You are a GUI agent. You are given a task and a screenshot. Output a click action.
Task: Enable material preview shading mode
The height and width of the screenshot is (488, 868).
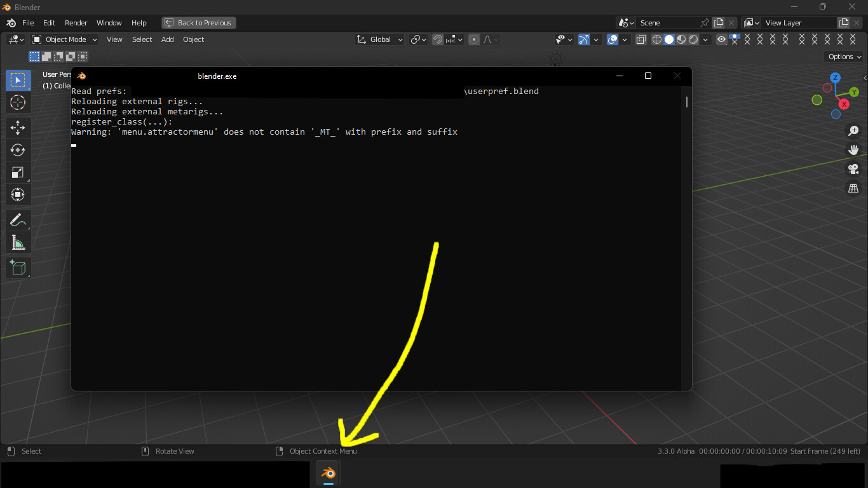(x=681, y=39)
